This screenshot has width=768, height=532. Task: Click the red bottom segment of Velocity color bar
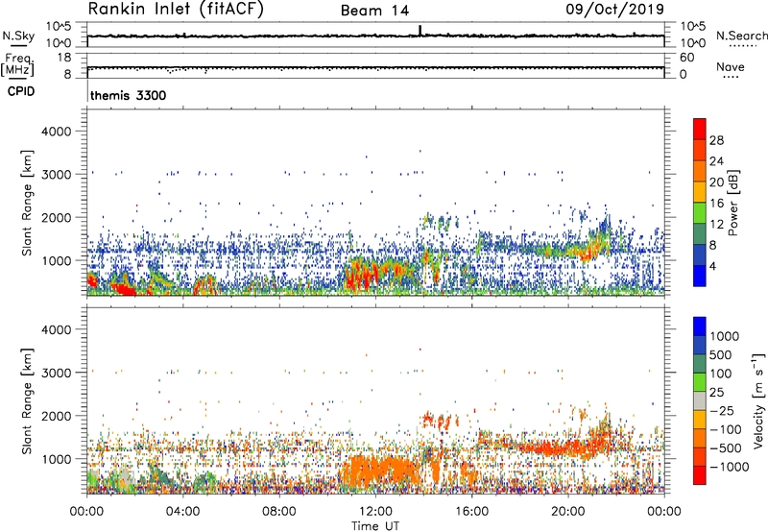coord(700,475)
